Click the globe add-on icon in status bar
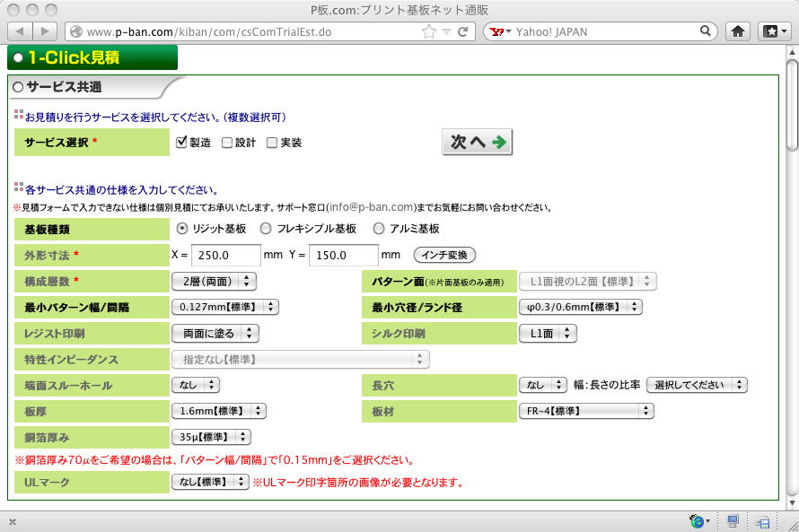Screen dimensions: 799x532 coord(698,521)
